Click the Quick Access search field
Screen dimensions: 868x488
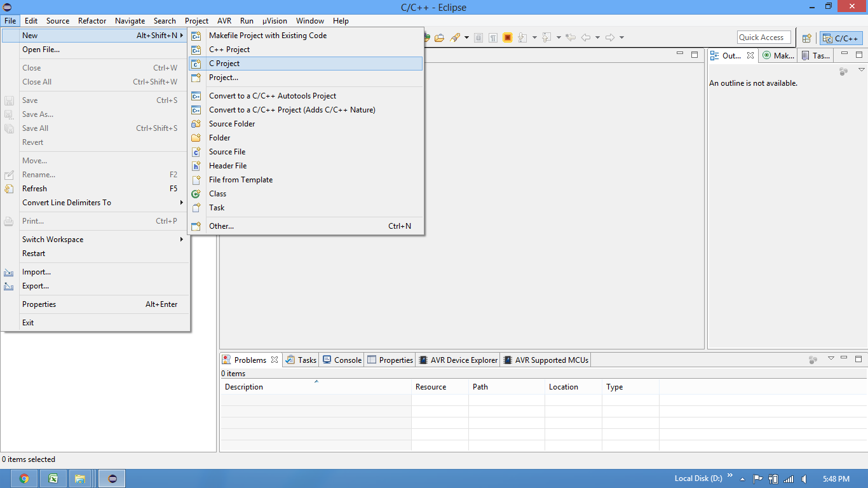(764, 37)
